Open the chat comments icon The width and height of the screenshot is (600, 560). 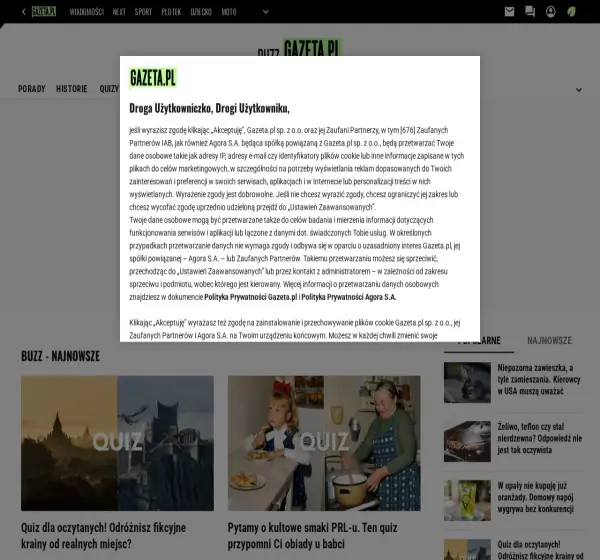coord(530,12)
